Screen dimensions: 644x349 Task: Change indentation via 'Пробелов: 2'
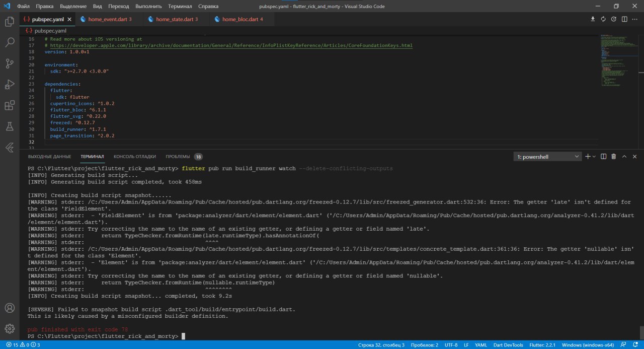425,345
